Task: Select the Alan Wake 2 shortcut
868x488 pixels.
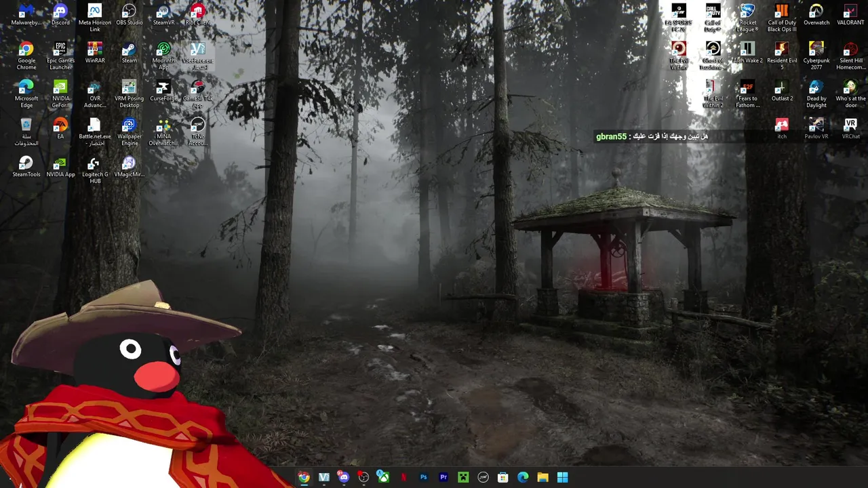Action: 747,53
